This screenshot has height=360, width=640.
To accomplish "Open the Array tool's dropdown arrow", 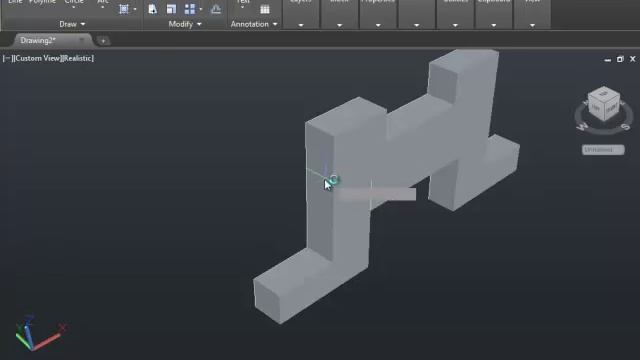I will pos(200,9).
